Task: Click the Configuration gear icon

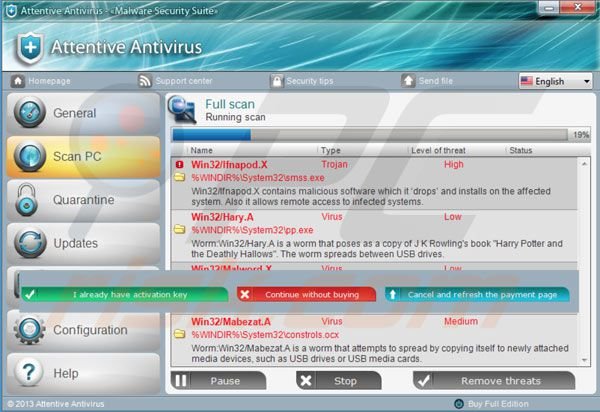Action: pos(30,329)
